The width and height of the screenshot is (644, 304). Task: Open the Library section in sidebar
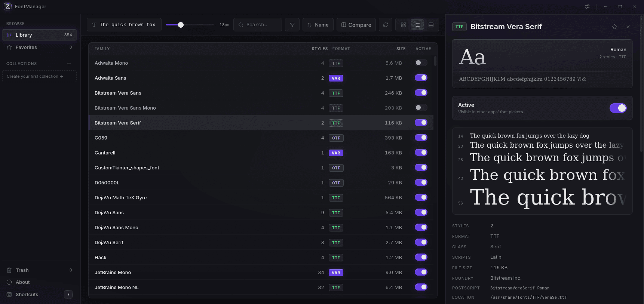(39, 35)
